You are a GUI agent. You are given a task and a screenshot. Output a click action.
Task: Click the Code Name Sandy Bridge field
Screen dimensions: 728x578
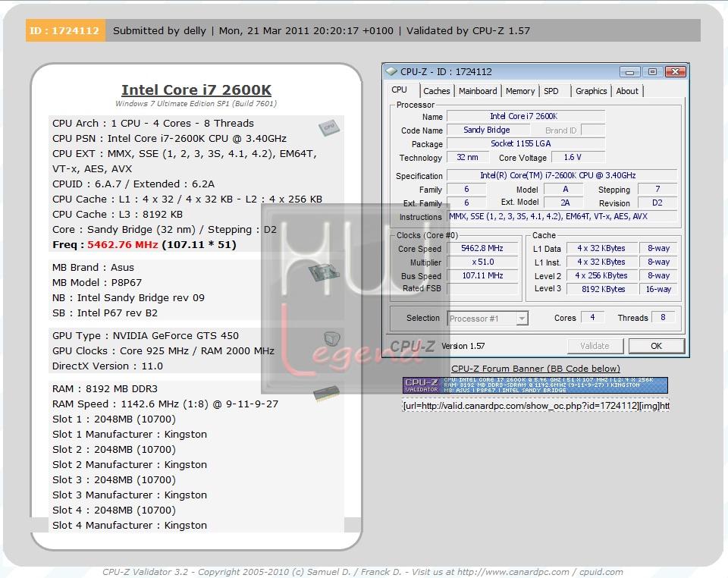coord(488,130)
